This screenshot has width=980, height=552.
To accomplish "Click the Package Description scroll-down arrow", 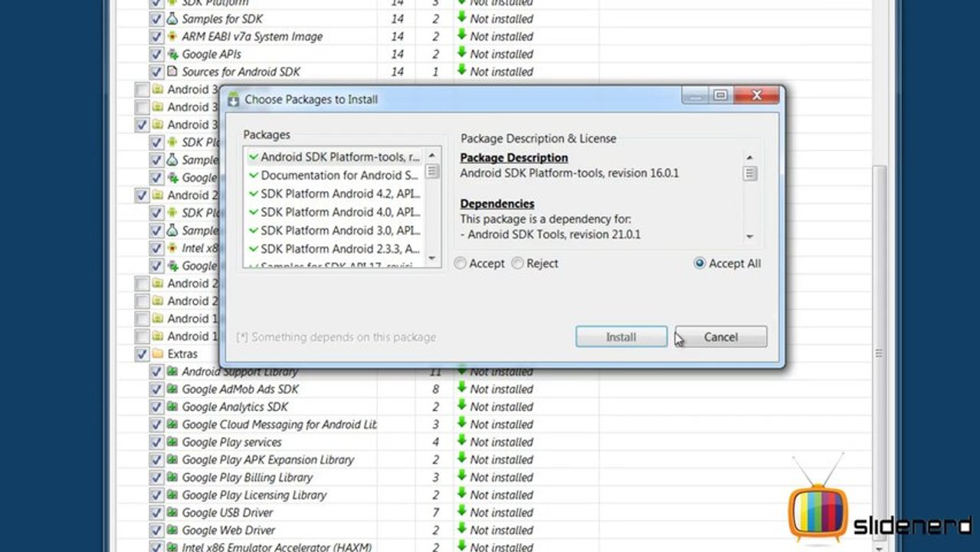I will (749, 237).
